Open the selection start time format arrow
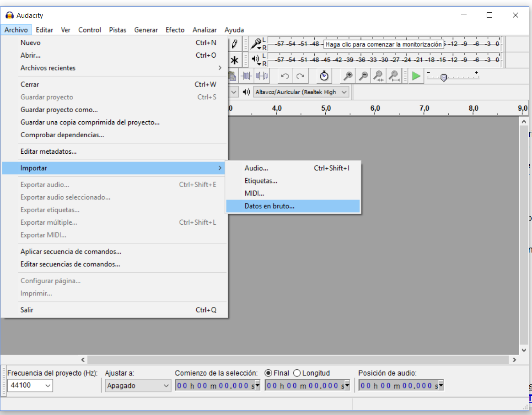532x415 pixels. (258, 385)
